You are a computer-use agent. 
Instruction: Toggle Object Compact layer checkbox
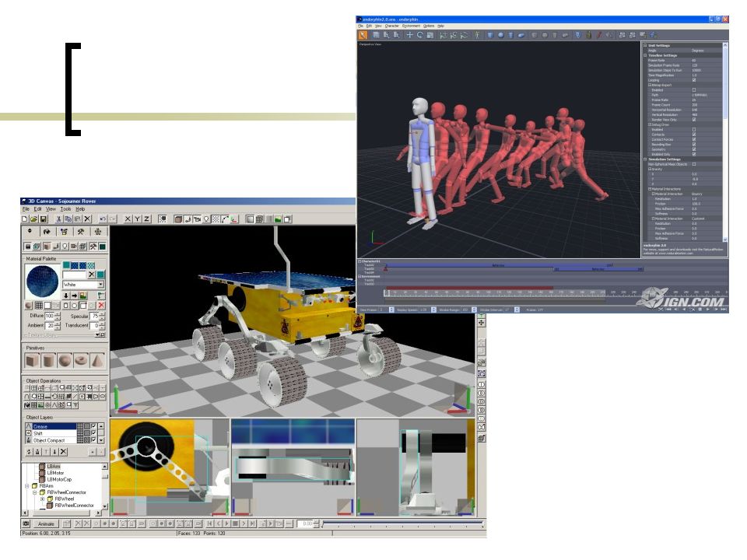click(x=93, y=440)
